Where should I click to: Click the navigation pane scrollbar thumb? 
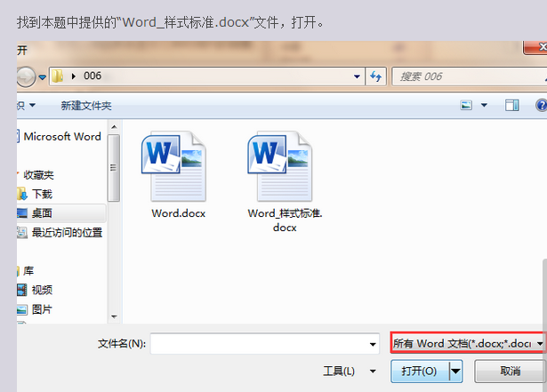coord(114,168)
